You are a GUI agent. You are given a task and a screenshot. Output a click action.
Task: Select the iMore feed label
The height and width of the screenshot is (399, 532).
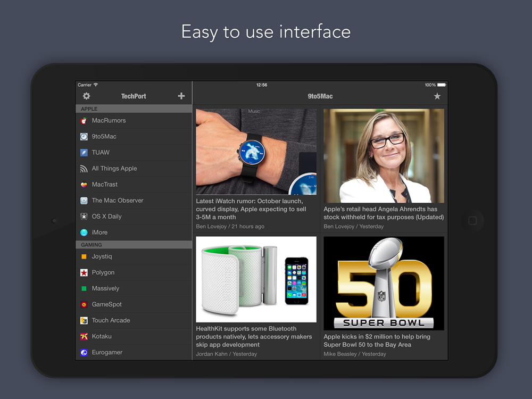point(99,232)
